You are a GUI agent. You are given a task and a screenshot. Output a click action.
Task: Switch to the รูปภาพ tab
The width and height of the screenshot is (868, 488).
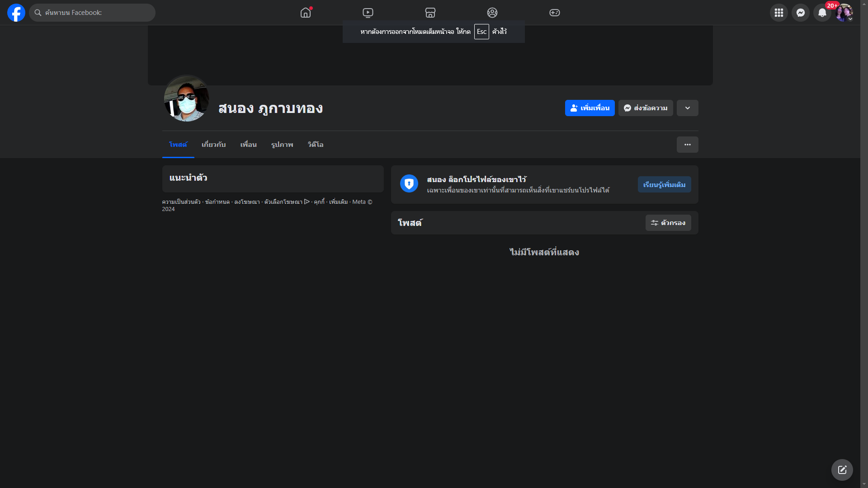click(x=282, y=145)
